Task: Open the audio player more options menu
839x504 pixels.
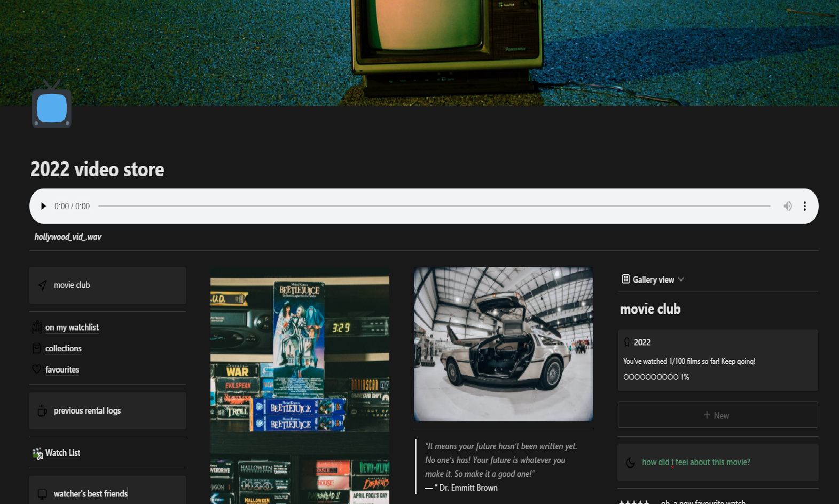Action: [804, 206]
